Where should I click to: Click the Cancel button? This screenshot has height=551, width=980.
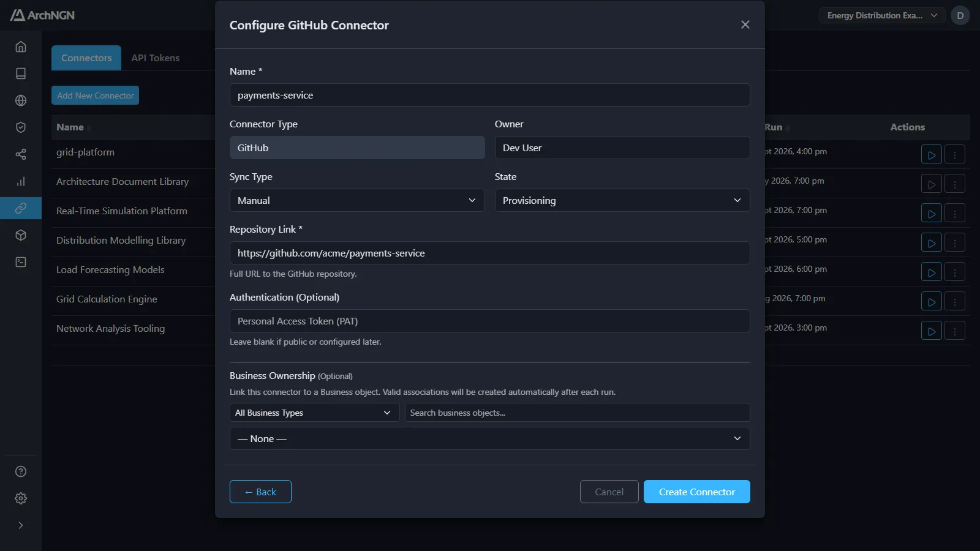tap(609, 492)
